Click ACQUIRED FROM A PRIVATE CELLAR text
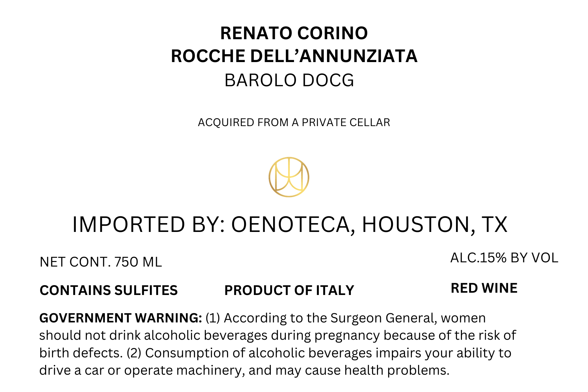588x392 pixels. tap(294, 122)
